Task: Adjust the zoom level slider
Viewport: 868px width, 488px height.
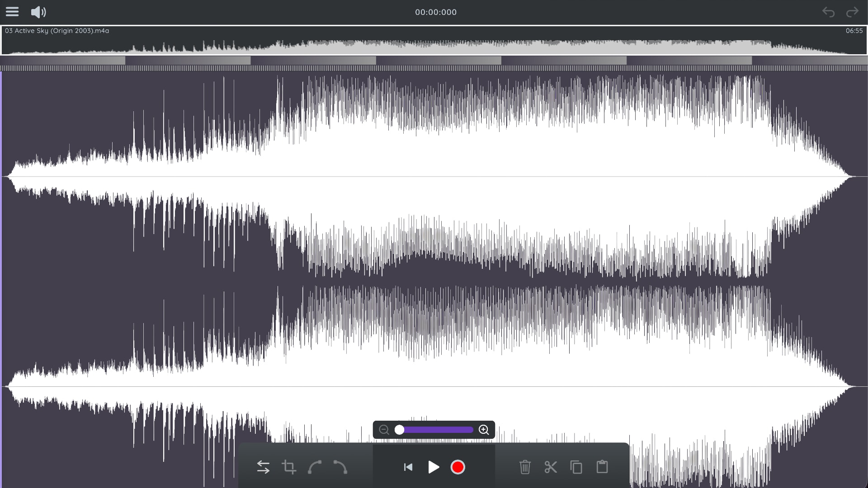Action: point(434,430)
